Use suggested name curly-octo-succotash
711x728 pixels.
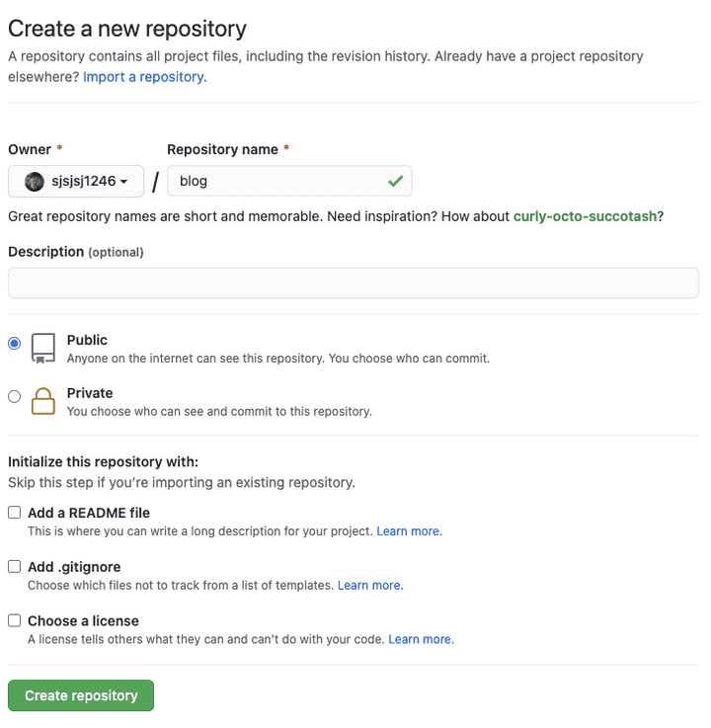(x=585, y=216)
